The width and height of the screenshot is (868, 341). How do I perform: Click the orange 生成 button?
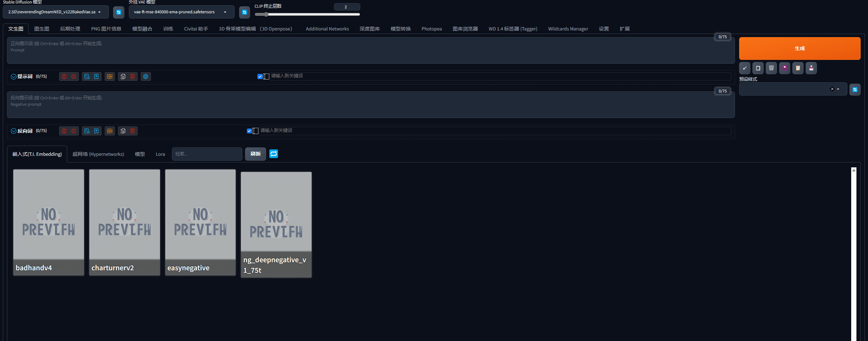tap(800, 48)
